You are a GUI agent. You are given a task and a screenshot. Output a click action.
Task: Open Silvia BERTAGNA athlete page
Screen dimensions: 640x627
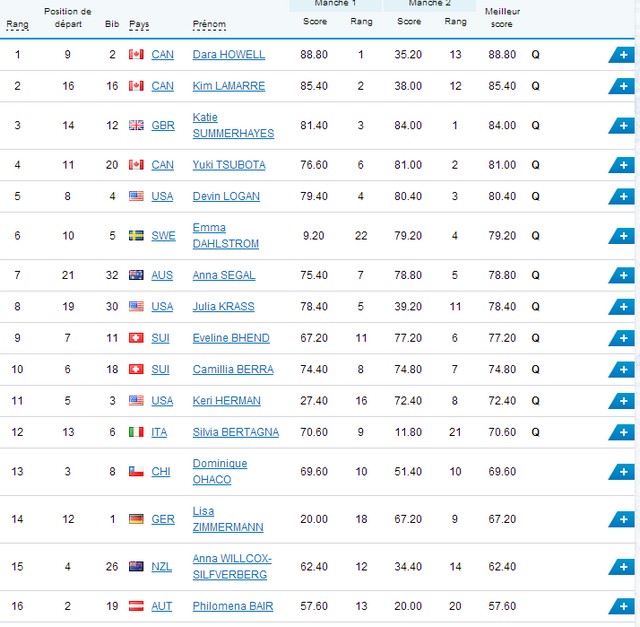[x=236, y=432]
